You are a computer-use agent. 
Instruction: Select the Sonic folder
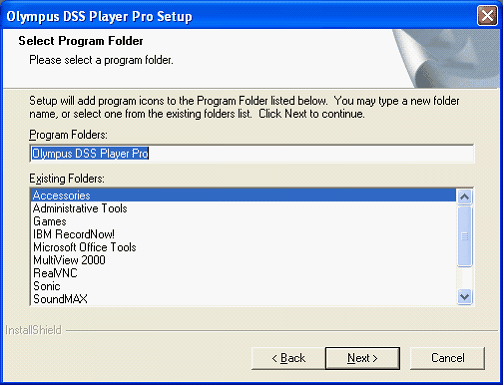click(x=244, y=286)
